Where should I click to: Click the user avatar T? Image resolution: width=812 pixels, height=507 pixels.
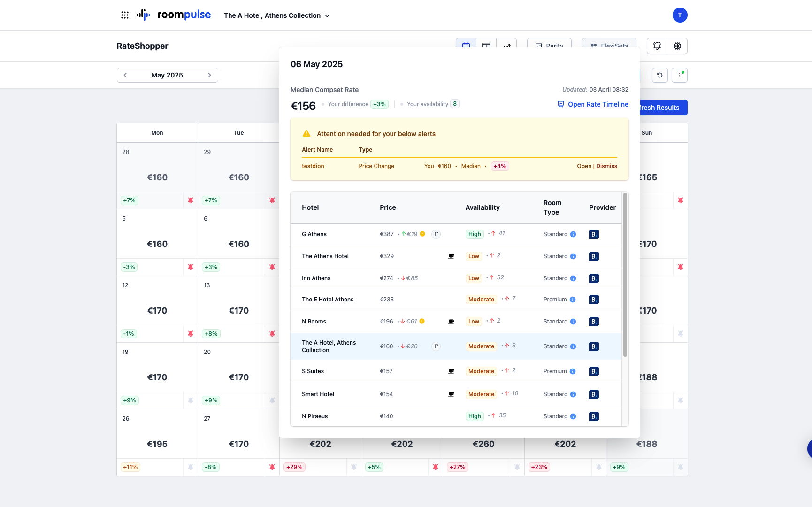point(680,15)
